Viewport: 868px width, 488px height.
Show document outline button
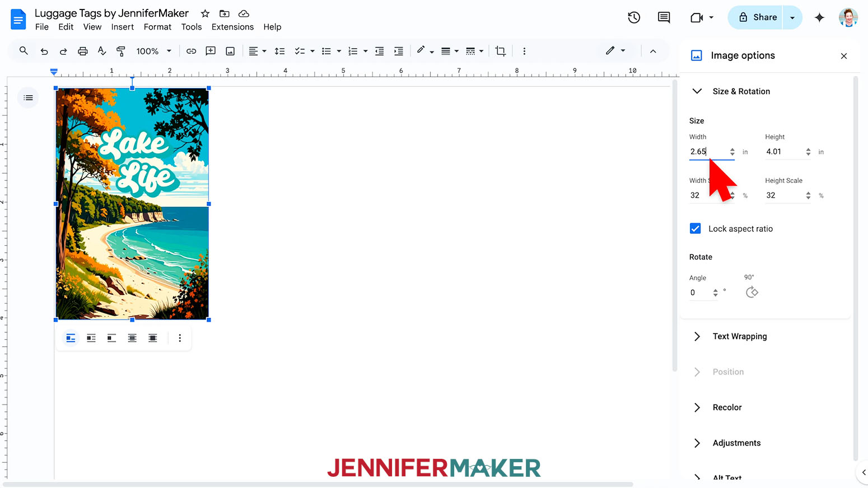(x=28, y=98)
